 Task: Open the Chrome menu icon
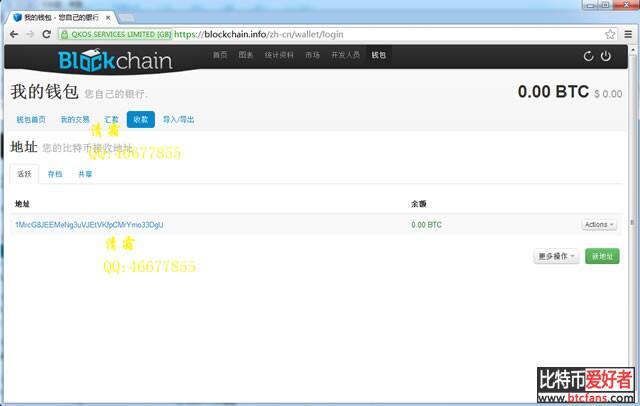628,34
